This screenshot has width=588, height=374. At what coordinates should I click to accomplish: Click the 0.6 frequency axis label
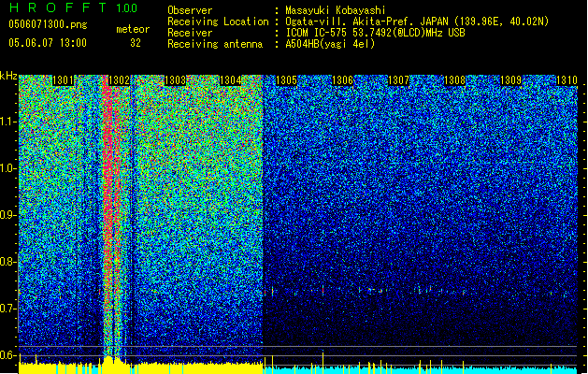coord(8,355)
